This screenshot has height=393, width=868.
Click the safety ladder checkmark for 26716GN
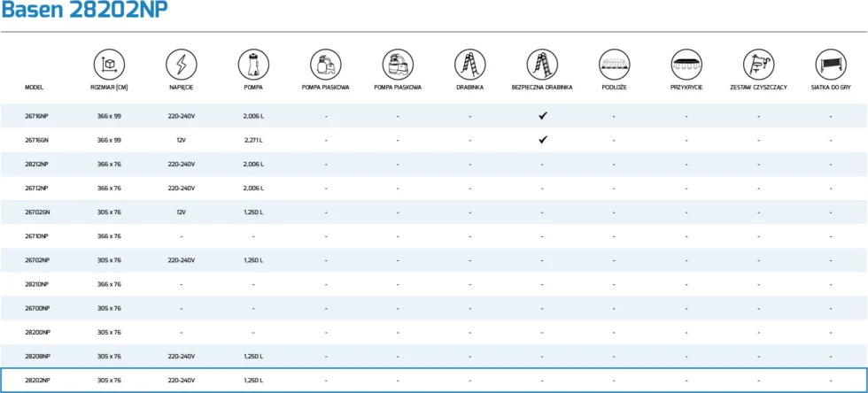pos(542,140)
